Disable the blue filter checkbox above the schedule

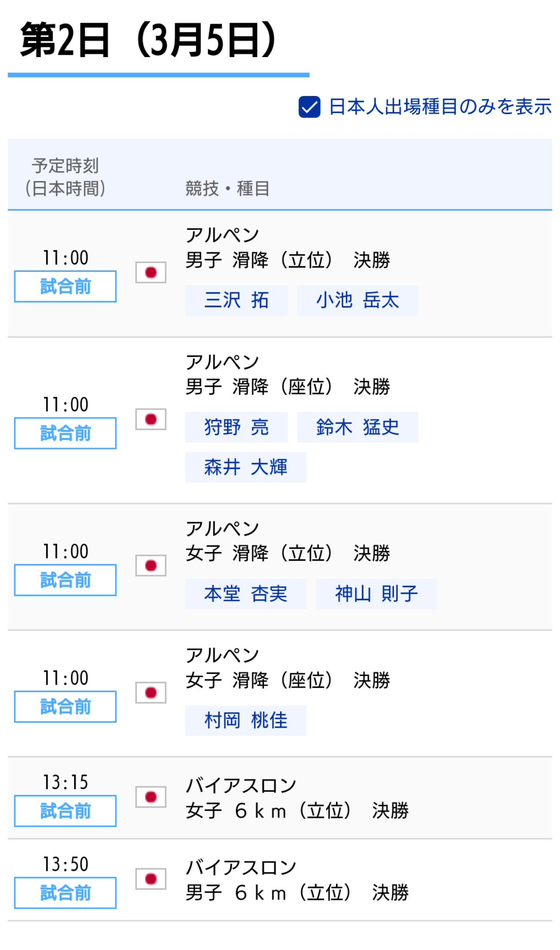(x=309, y=108)
